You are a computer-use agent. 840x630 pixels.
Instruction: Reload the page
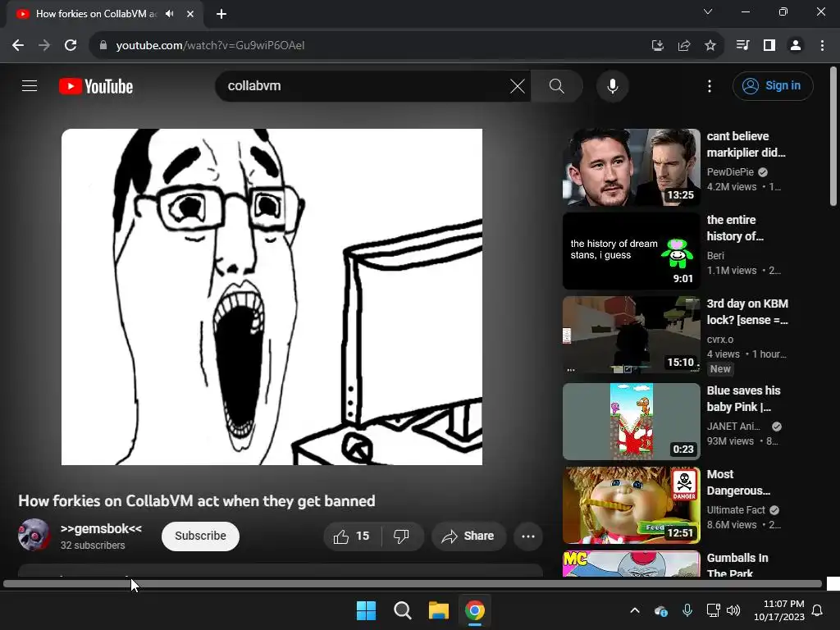[71, 46]
